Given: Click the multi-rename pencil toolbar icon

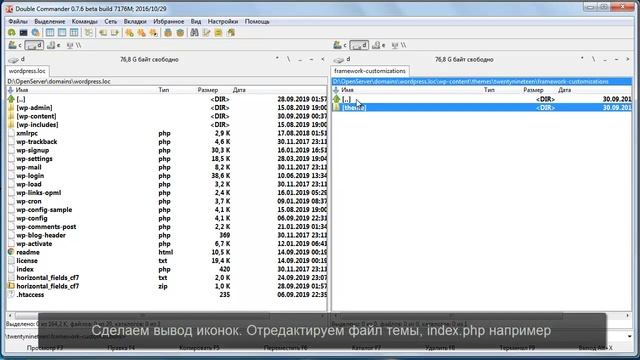Looking at the screenshot, I should (x=207, y=33).
